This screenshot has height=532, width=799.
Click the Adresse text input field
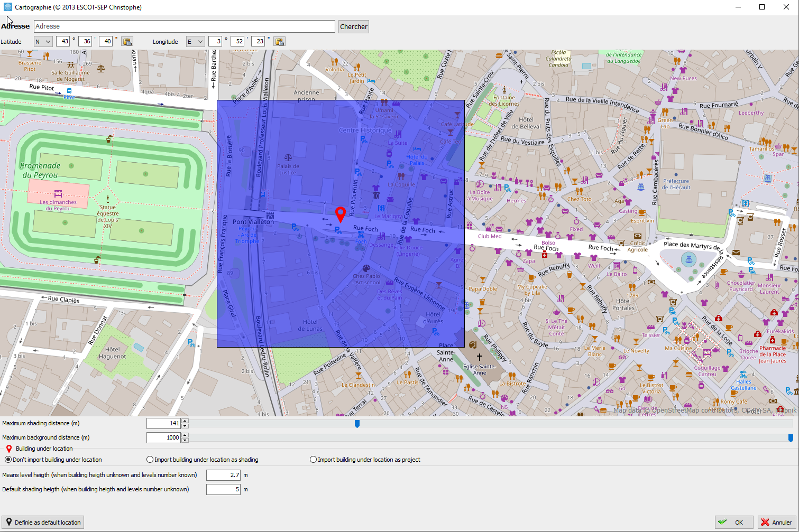coord(184,26)
